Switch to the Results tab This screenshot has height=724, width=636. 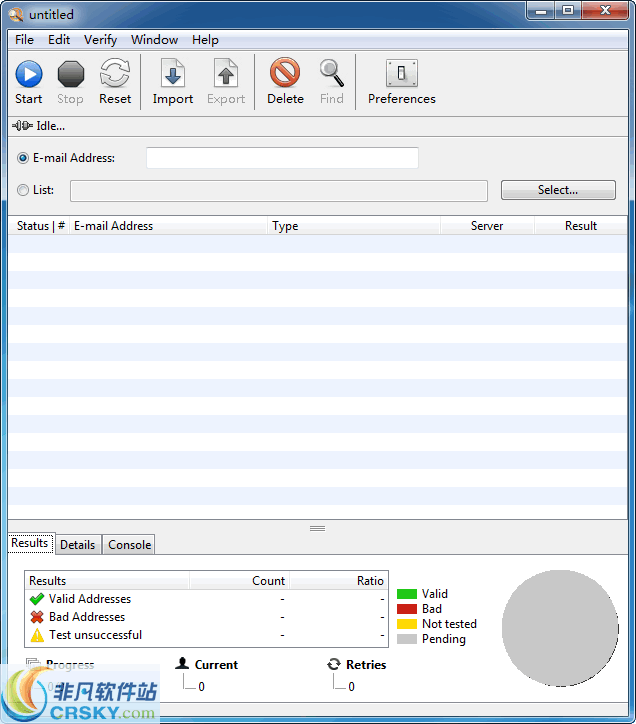point(30,543)
